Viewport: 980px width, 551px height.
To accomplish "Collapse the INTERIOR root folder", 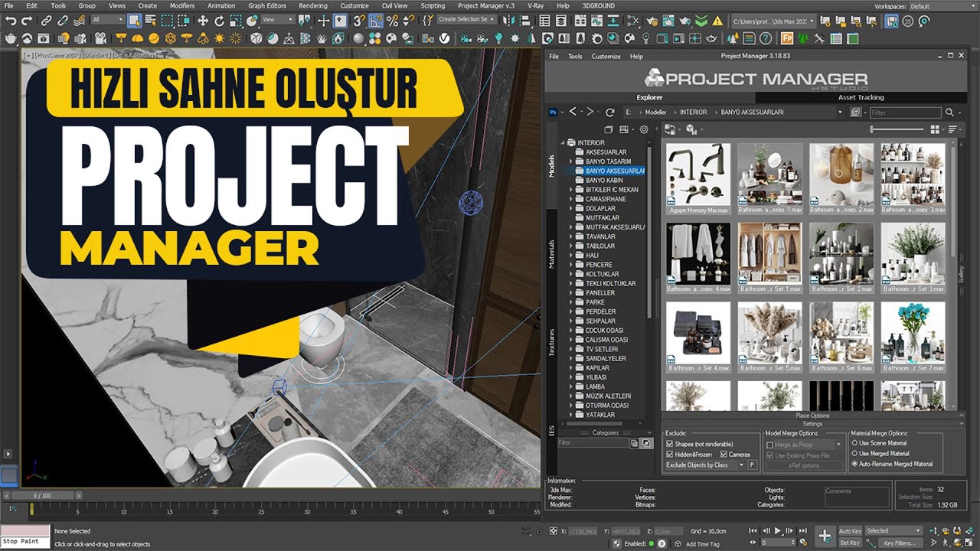I will tap(563, 142).
